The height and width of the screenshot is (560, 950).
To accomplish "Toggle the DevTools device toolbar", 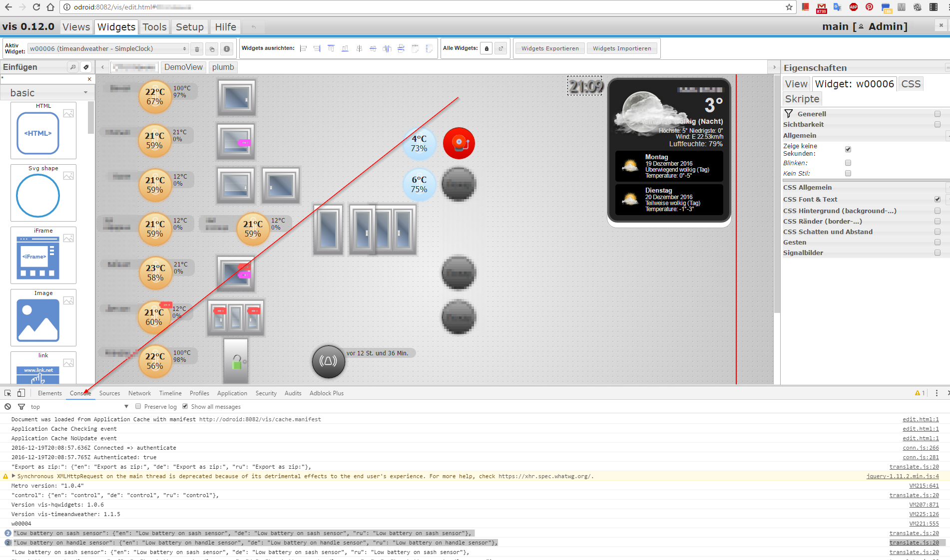I will pos(21,393).
